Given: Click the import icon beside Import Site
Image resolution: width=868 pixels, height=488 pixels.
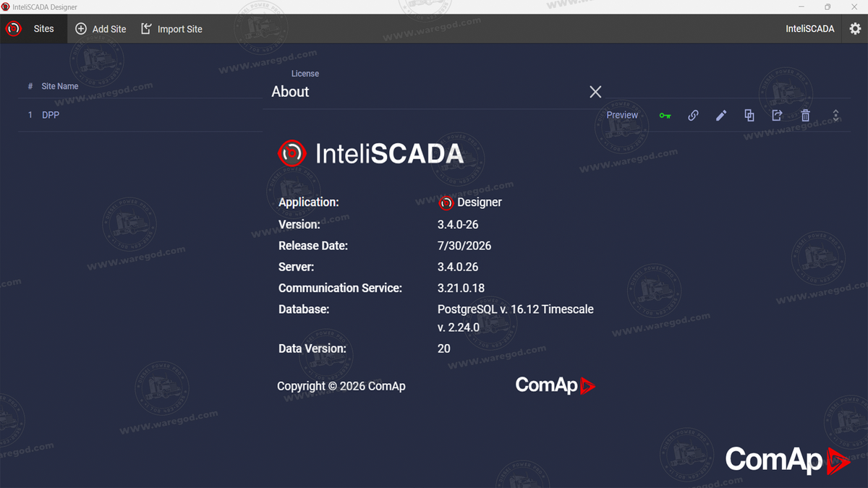Looking at the screenshot, I should tap(146, 29).
